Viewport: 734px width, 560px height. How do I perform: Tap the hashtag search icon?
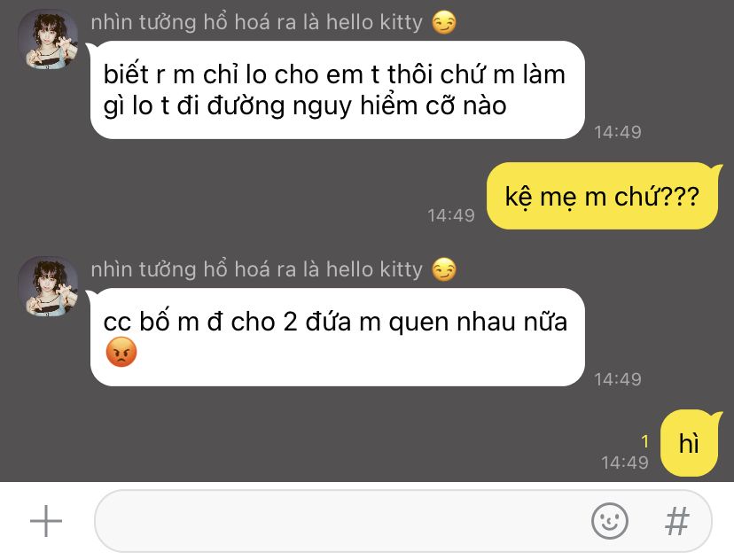point(677,521)
